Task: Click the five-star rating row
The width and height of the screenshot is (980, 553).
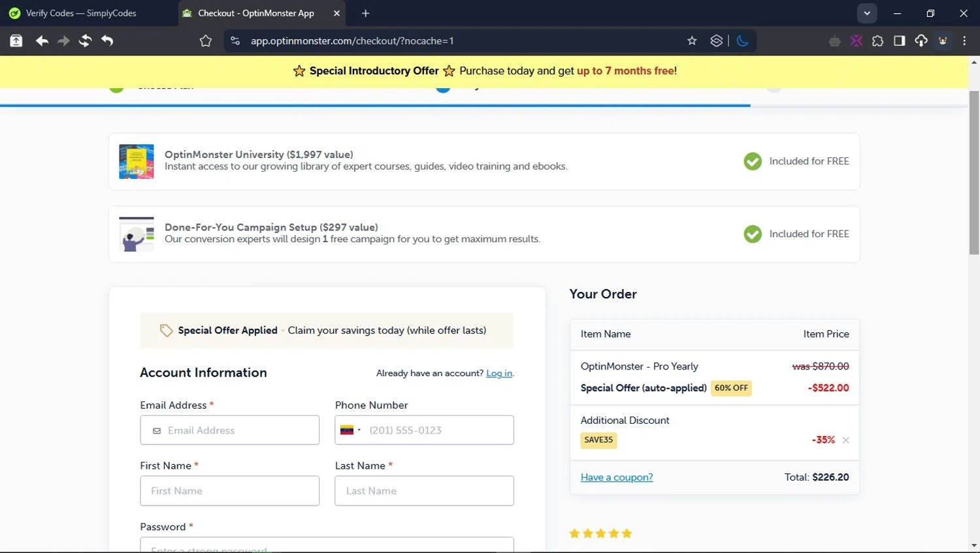Action: pos(601,533)
